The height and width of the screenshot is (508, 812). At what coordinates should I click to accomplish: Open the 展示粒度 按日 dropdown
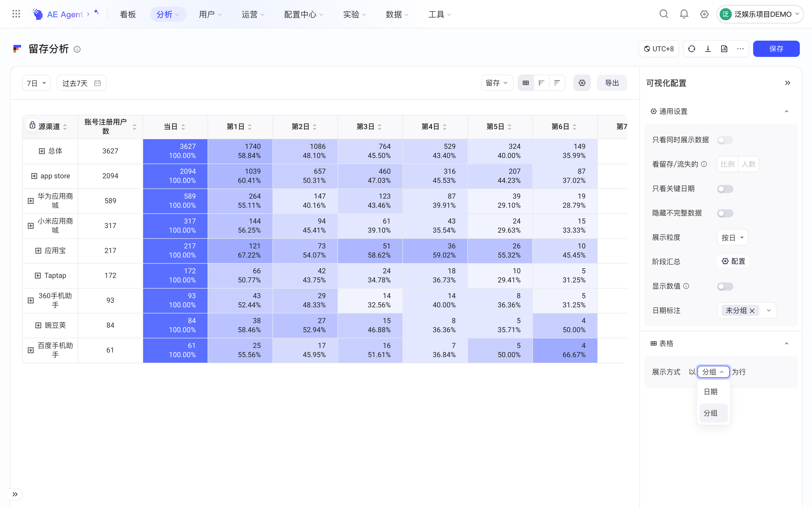[733, 237]
